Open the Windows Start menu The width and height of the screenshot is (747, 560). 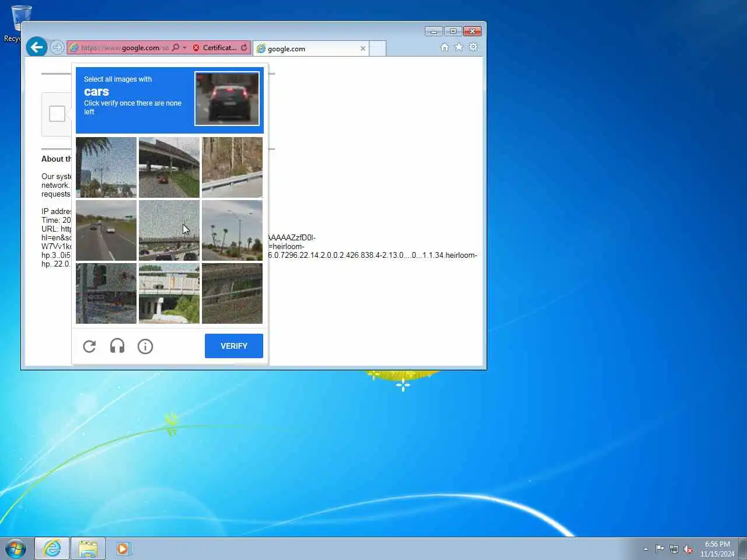click(x=16, y=548)
